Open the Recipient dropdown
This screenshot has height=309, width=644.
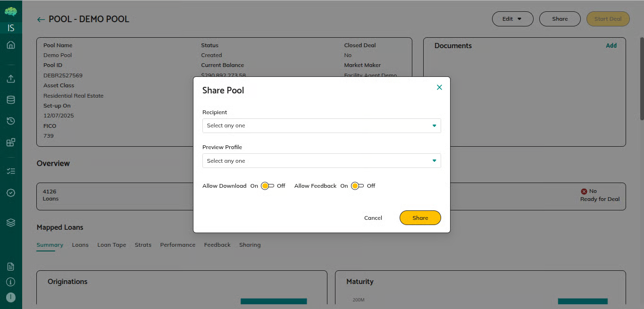[x=321, y=126]
